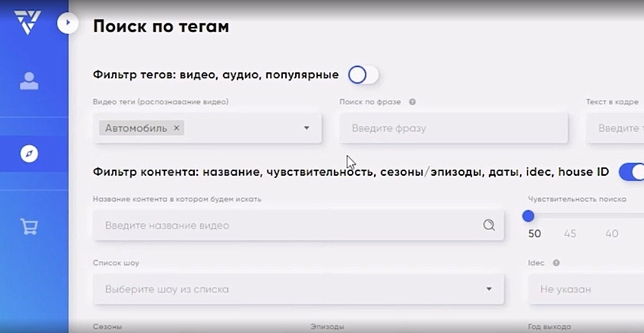Image resolution: width=644 pixels, height=333 pixels.
Task: Select the compass explore sidebar icon
Action: pos(29,153)
